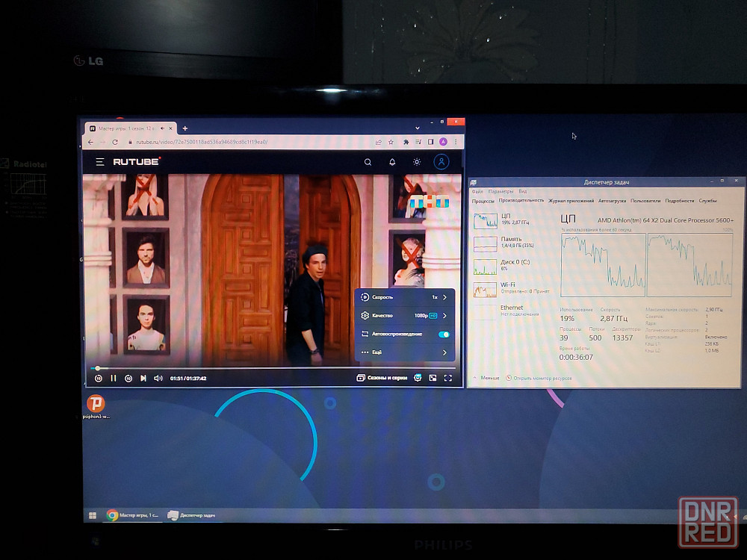This screenshot has height=560, width=747.
Task: Open the Качество quality submenu
Action: 405,316
